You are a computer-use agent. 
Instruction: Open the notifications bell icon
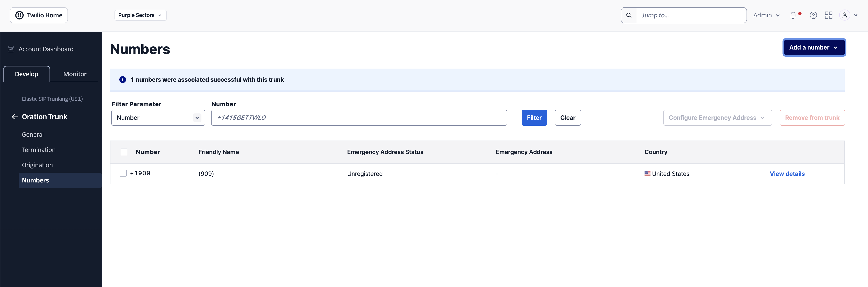[x=793, y=15]
